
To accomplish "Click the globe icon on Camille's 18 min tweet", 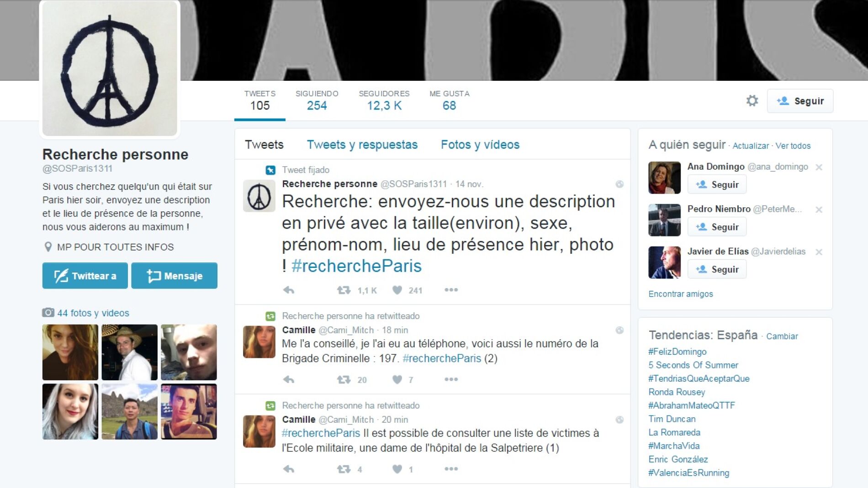I will [619, 330].
